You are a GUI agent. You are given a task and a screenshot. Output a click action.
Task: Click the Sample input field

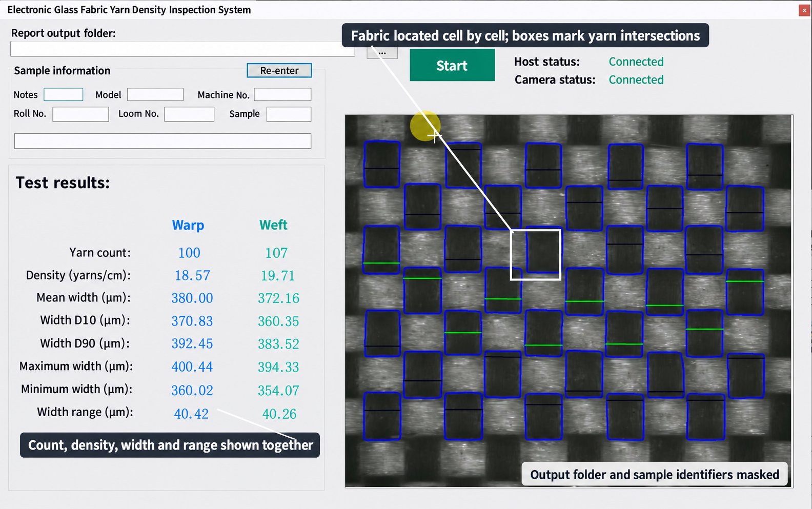pos(289,114)
